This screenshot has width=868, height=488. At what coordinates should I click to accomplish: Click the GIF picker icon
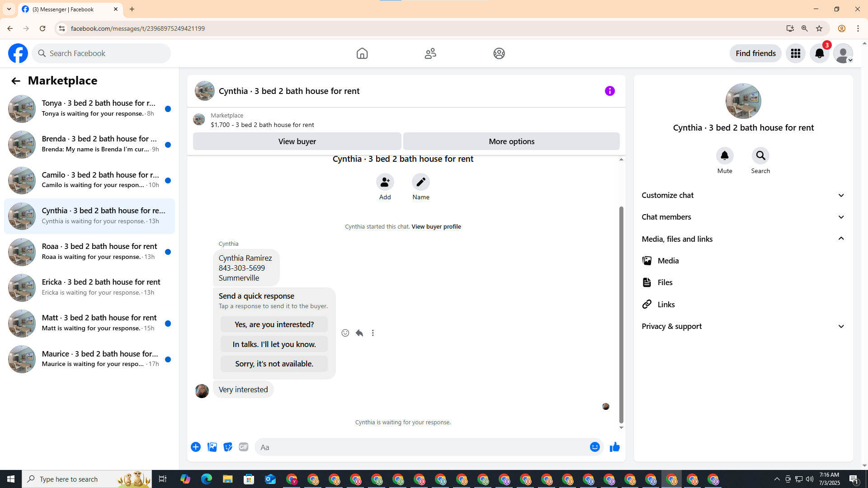[244, 447]
